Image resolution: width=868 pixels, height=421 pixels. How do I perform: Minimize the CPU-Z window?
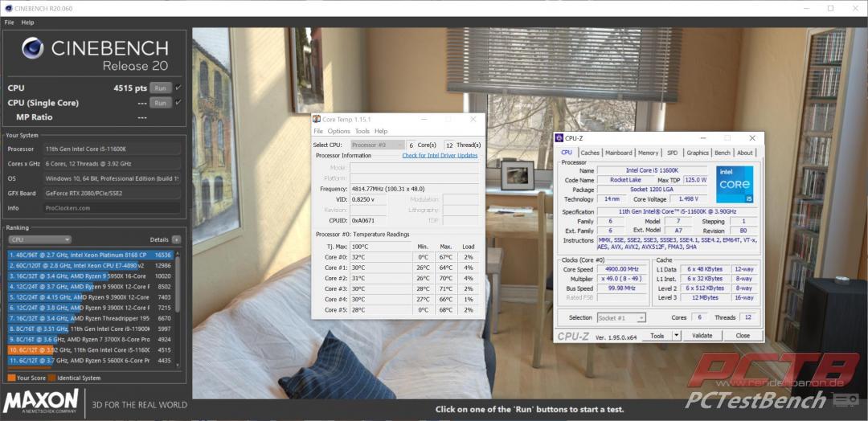point(703,138)
